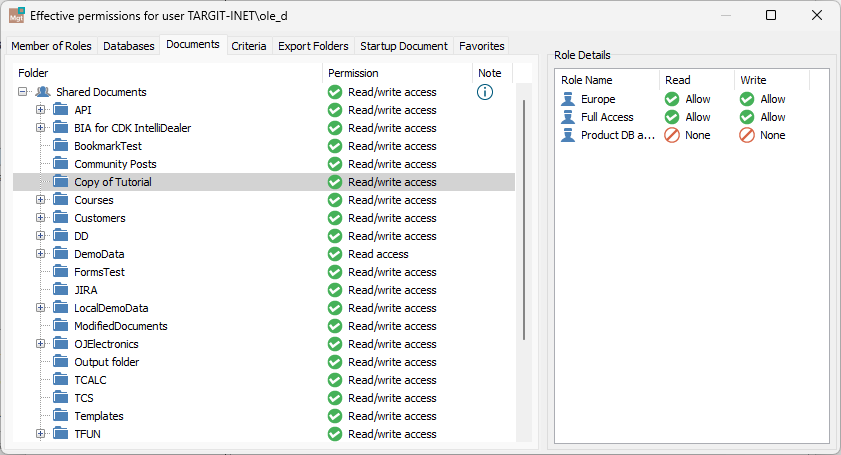Click the Community Posts folder icon
Screen dimensions: 841x455
click(61, 164)
